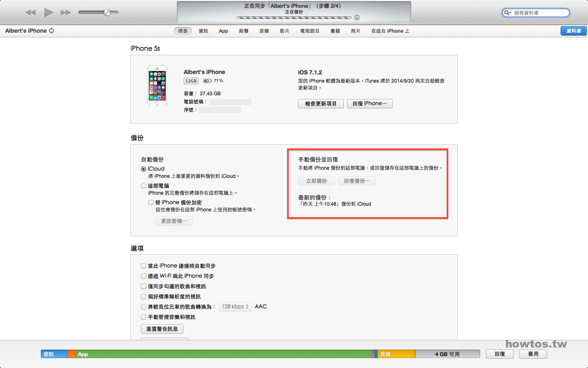Switch to the App tab
The width and height of the screenshot is (588, 368).
(223, 31)
